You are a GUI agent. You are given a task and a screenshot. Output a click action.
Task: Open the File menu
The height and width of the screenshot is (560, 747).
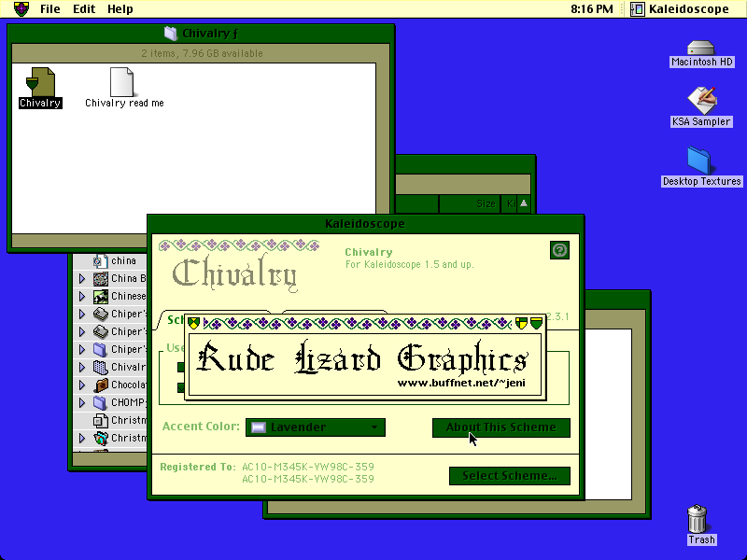coord(50,8)
